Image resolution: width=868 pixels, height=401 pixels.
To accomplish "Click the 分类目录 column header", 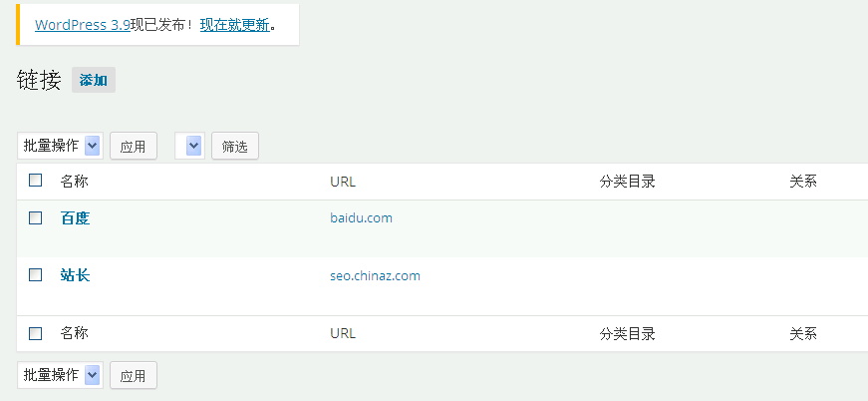I will tap(627, 182).
